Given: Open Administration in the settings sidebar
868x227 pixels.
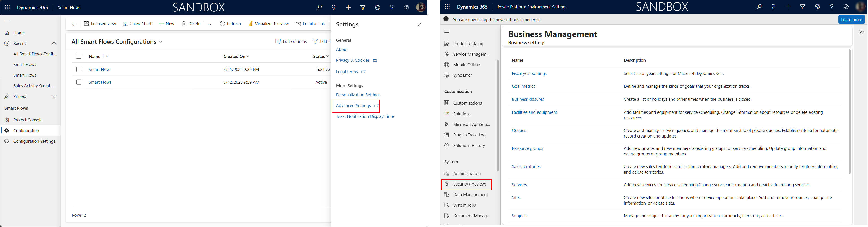Looking at the screenshot, I should coord(467,173).
